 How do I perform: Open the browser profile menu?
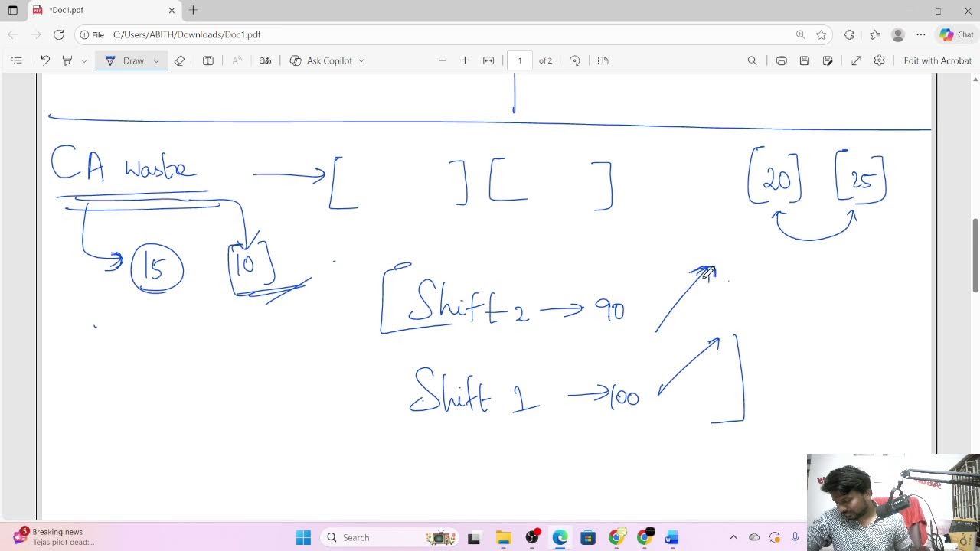click(898, 34)
